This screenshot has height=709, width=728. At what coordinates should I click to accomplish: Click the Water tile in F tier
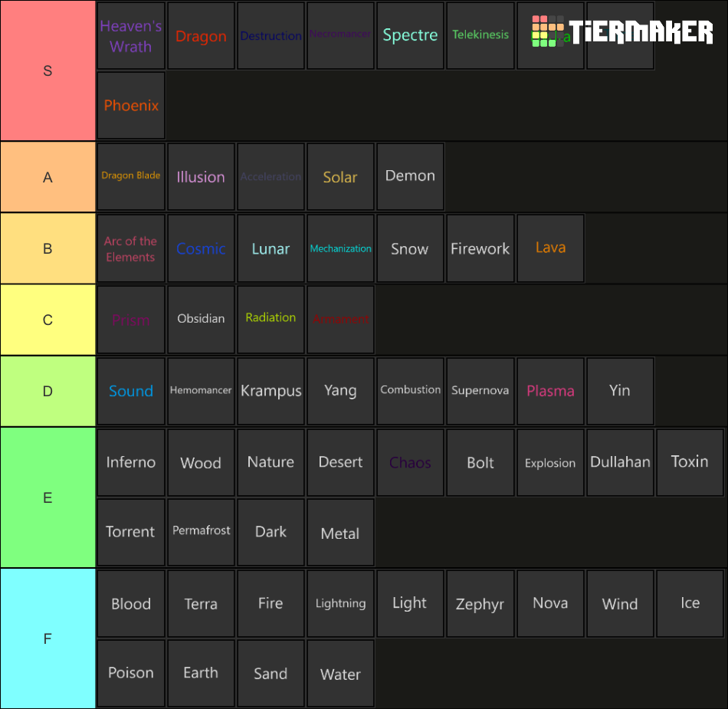point(340,673)
